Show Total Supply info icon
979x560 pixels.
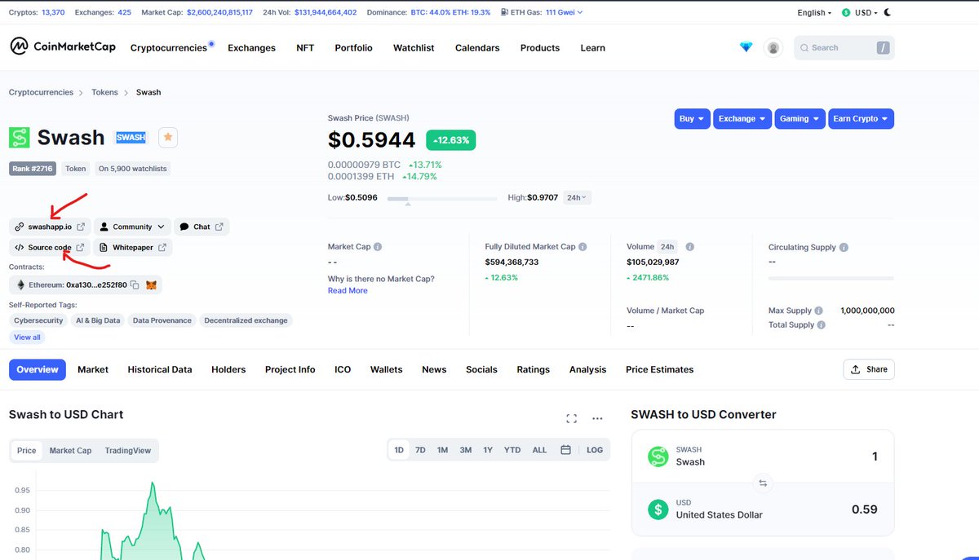click(822, 324)
